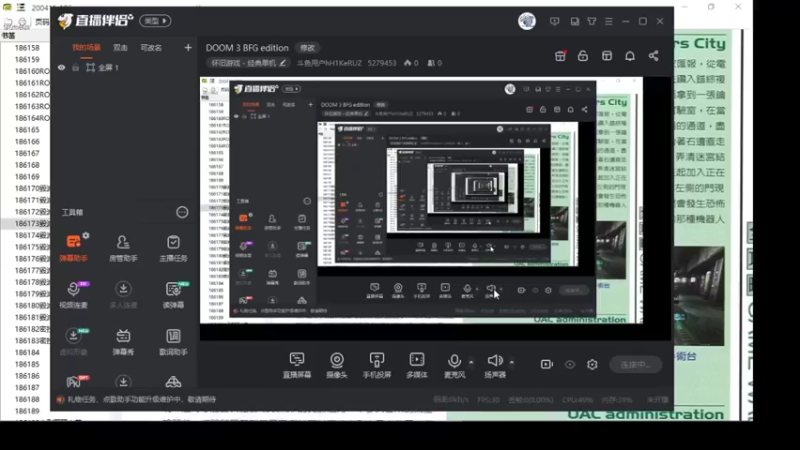Open the 视频连麦 tool

tap(73, 295)
